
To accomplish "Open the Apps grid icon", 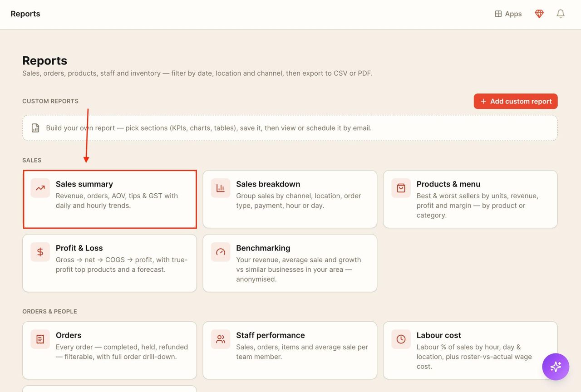I will 498,14.
